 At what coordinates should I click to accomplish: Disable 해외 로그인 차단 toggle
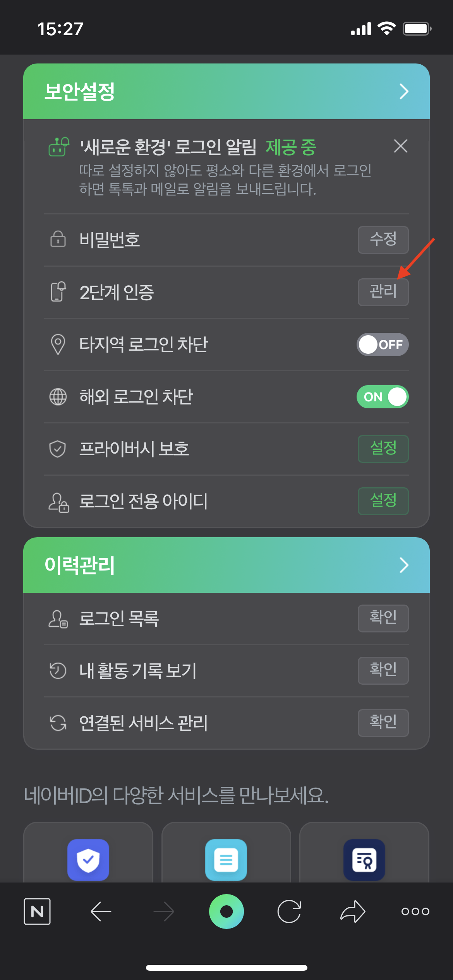pyautogui.click(x=383, y=397)
